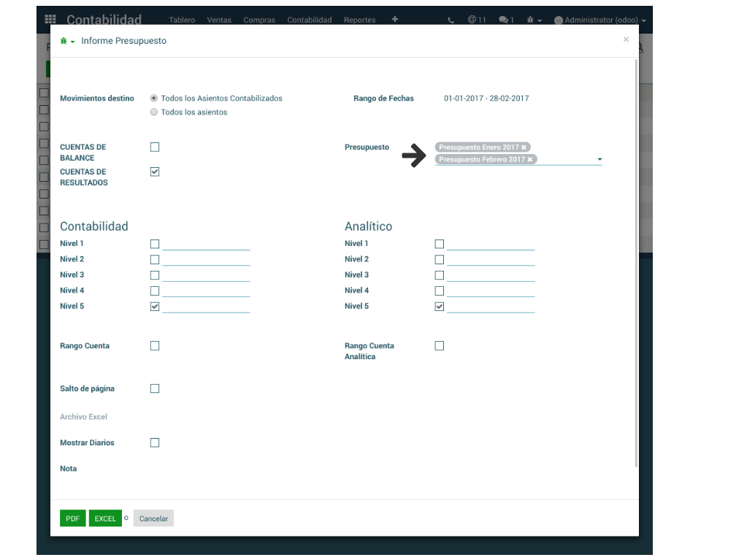Open the apps grid menu icon
The height and width of the screenshot is (560, 747).
[50, 20]
